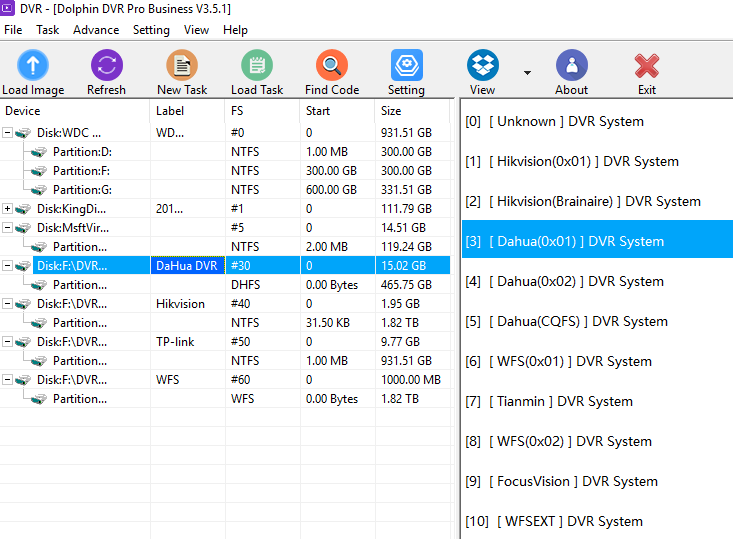Click the partition icon in the DHFS row

tap(39, 285)
